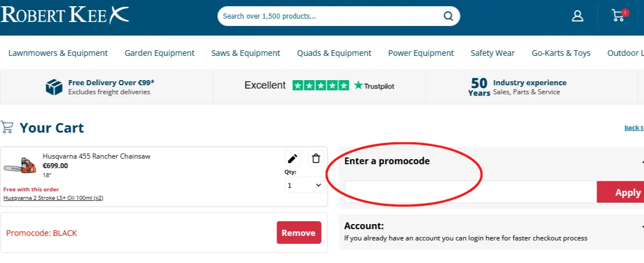Image resolution: width=644 pixels, height=263 pixels.
Task: Remove the BLACK promocode
Action: click(299, 233)
